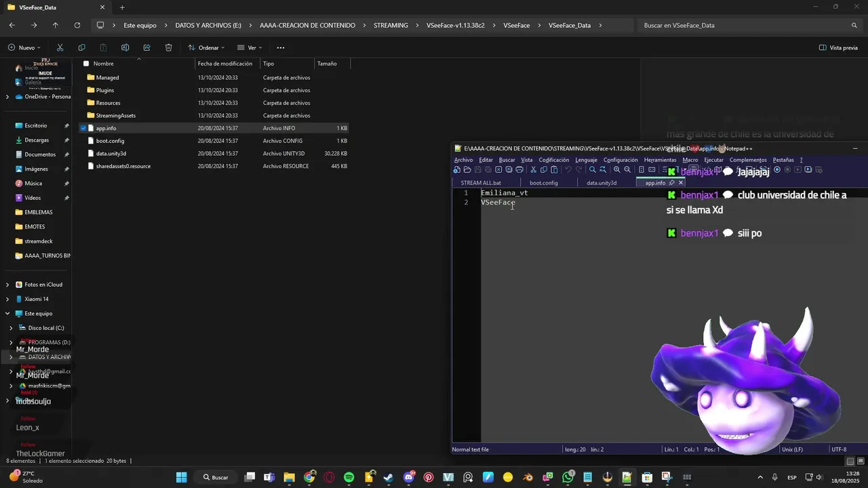Viewport: 868px width, 488px height.
Task: Go back with Explorer back arrow
Action: pyautogui.click(x=12, y=25)
